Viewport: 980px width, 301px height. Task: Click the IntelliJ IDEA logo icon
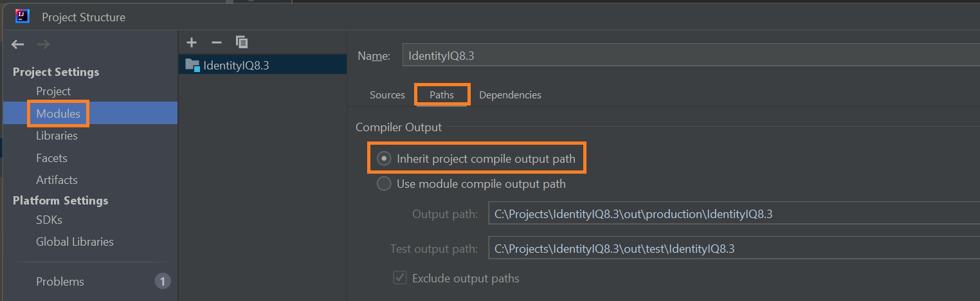tap(23, 15)
